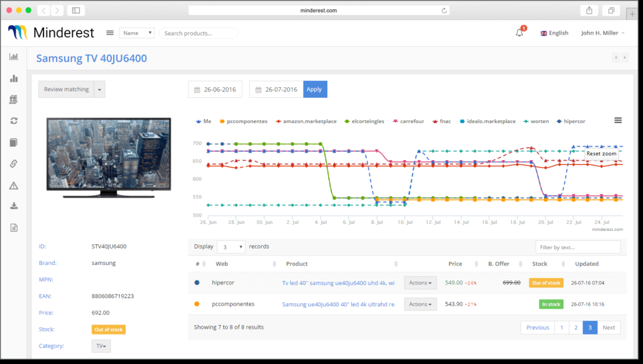Screen dimensions: 643x364
Task: Toggle the pccomponentes legend entry
Action: [243, 121]
